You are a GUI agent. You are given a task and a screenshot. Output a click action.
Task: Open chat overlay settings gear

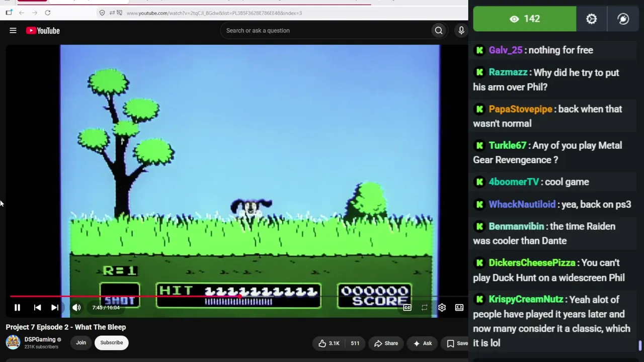click(x=592, y=19)
